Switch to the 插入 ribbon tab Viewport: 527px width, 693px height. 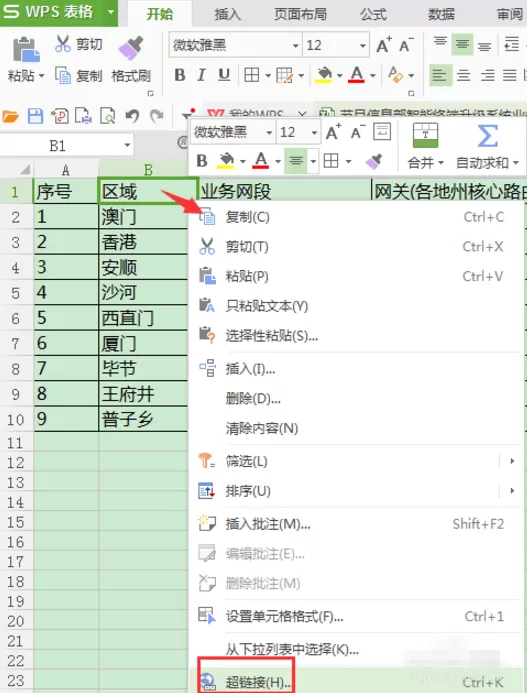tap(227, 14)
